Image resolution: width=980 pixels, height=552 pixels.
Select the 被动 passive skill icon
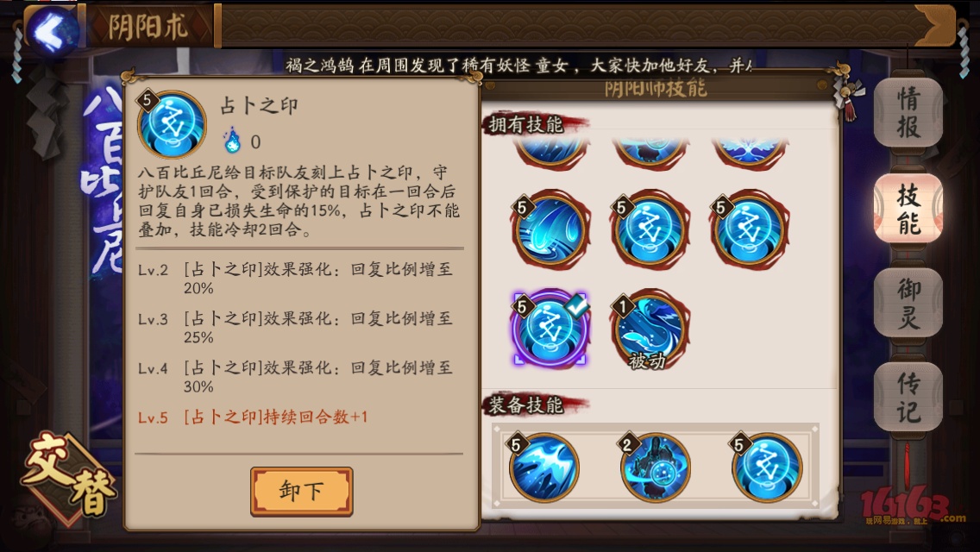650,329
